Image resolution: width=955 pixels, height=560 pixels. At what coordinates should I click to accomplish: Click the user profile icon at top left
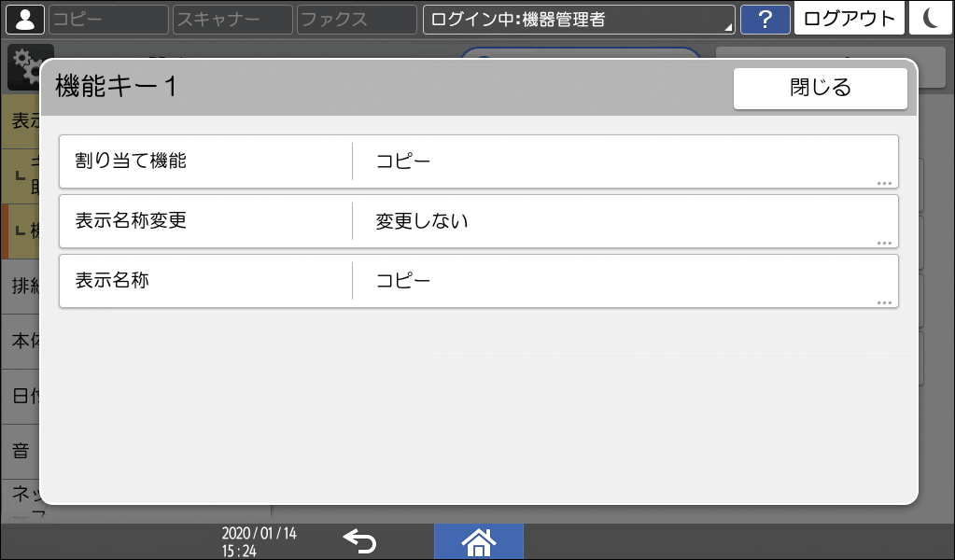click(24, 19)
